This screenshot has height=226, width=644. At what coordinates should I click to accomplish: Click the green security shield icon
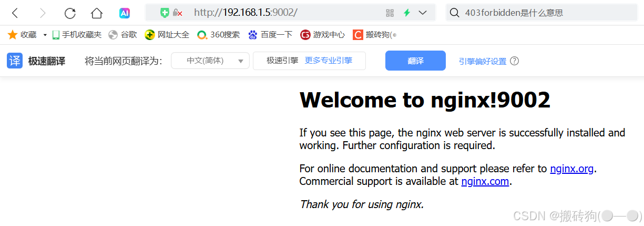pyautogui.click(x=165, y=13)
